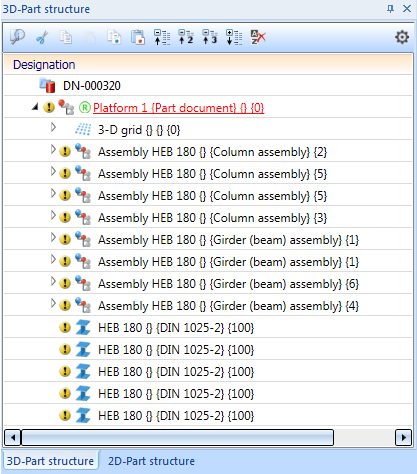Click the Copy icon in toolbar
This screenshot has width=417, height=474.
[66, 37]
